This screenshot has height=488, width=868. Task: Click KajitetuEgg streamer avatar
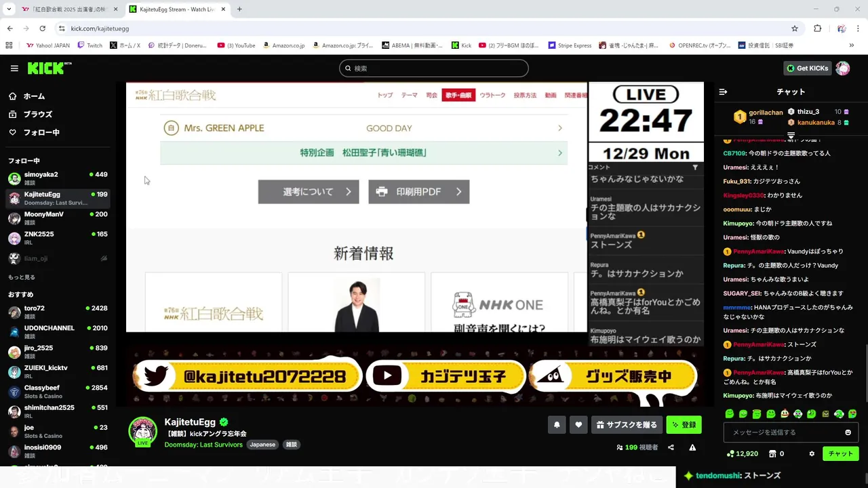tap(142, 431)
